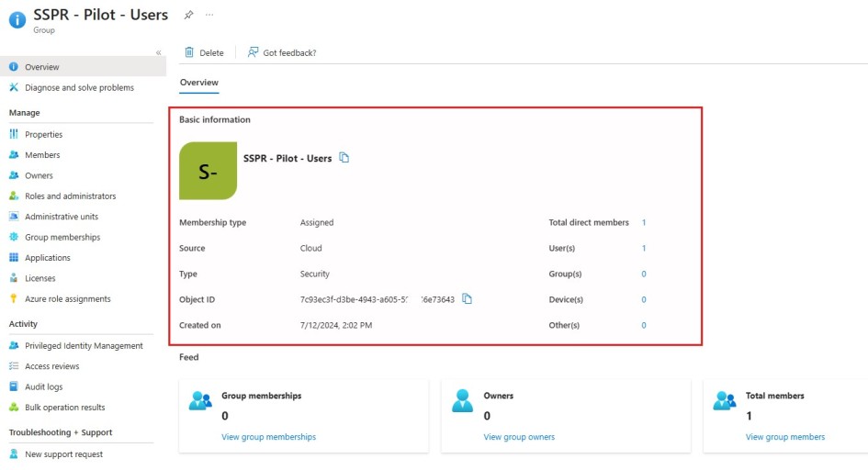Open Roles and administrators
Image resolution: width=868 pixels, height=470 pixels.
pyautogui.click(x=71, y=196)
